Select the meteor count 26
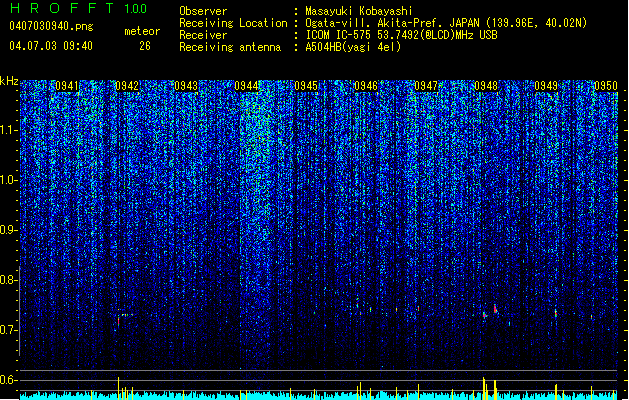Screen dimensions: 629x400 (145, 46)
